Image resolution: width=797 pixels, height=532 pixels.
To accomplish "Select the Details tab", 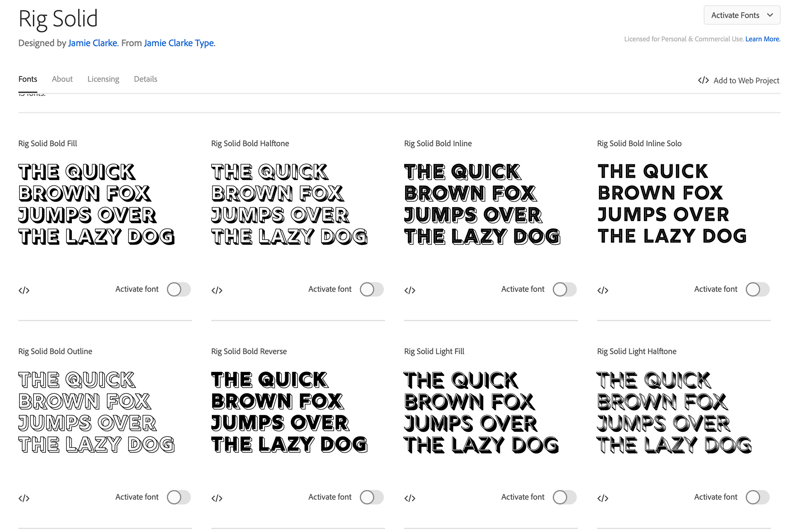I will 146,79.
